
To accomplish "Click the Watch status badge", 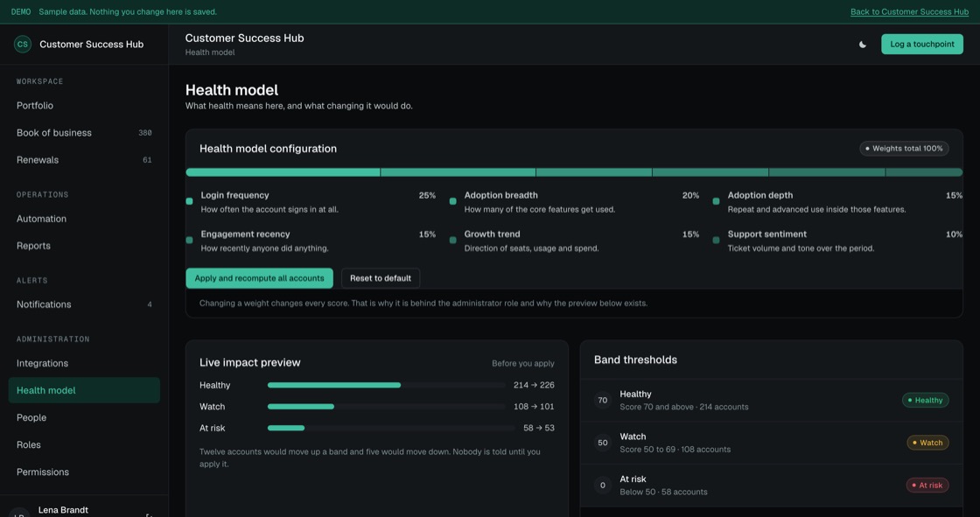I will point(928,443).
